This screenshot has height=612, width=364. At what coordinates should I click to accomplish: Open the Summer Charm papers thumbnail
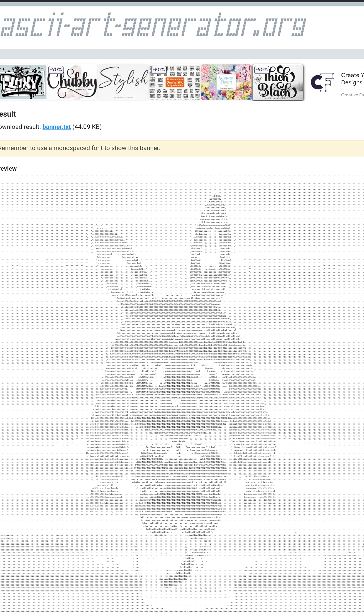(226, 82)
